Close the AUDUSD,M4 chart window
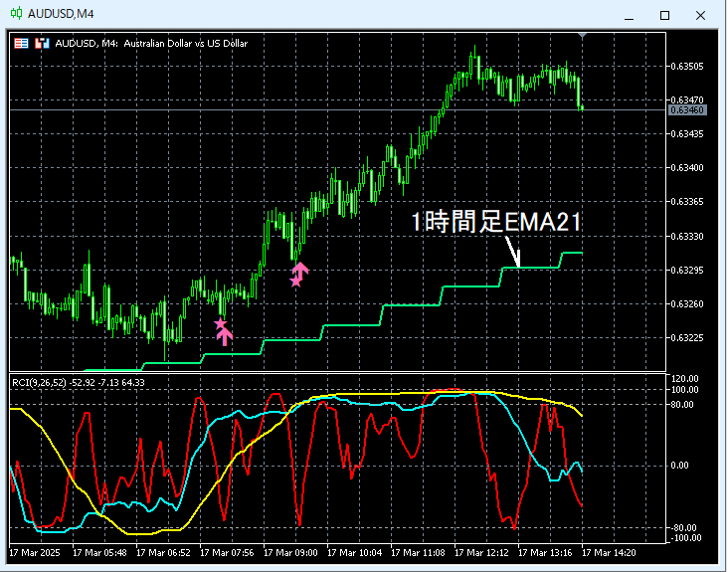 [700, 15]
